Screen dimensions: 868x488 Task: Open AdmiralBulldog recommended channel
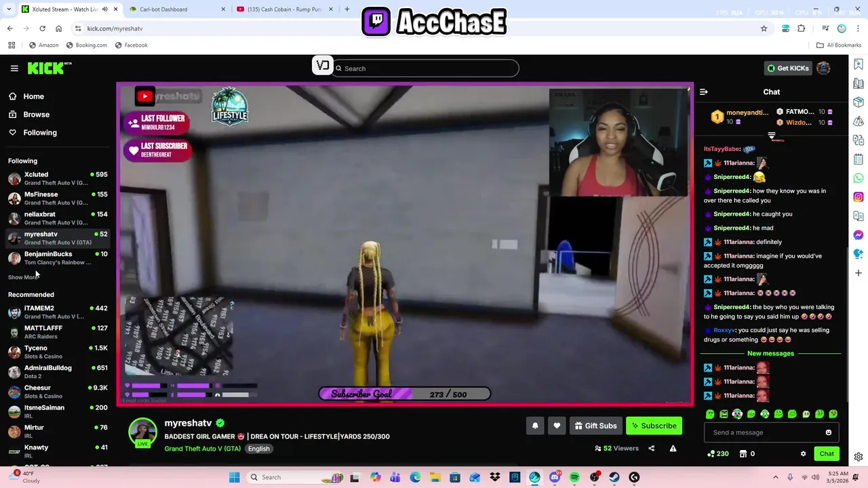[58, 371]
